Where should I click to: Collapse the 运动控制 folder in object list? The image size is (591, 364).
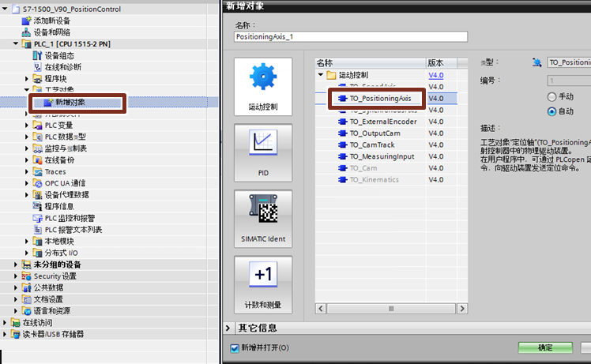tap(321, 74)
